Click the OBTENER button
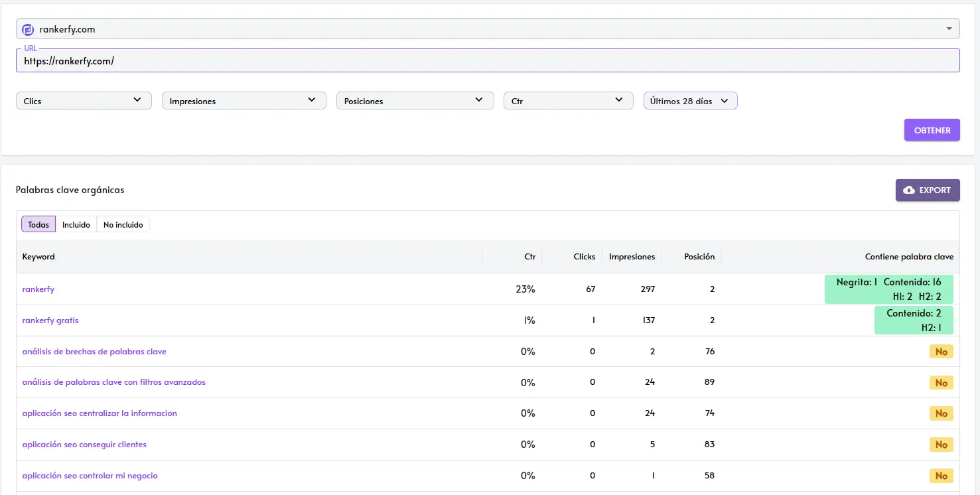Screen dimensions: 980x495 932,130
